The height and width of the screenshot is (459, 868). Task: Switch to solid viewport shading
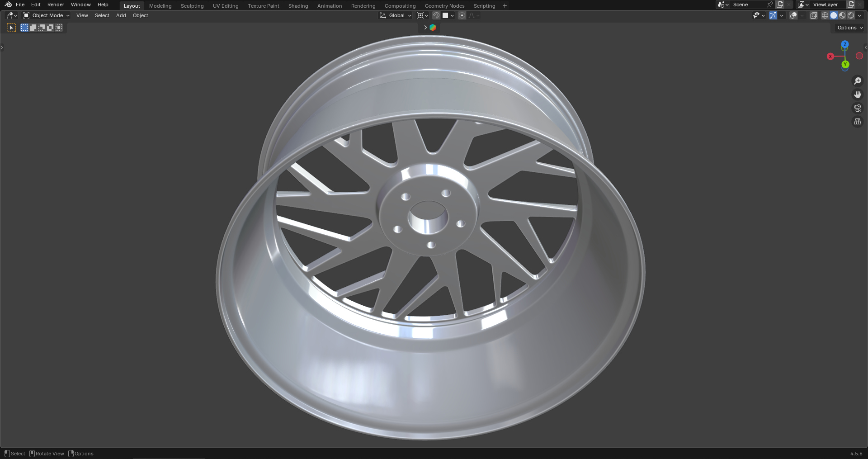(x=834, y=15)
